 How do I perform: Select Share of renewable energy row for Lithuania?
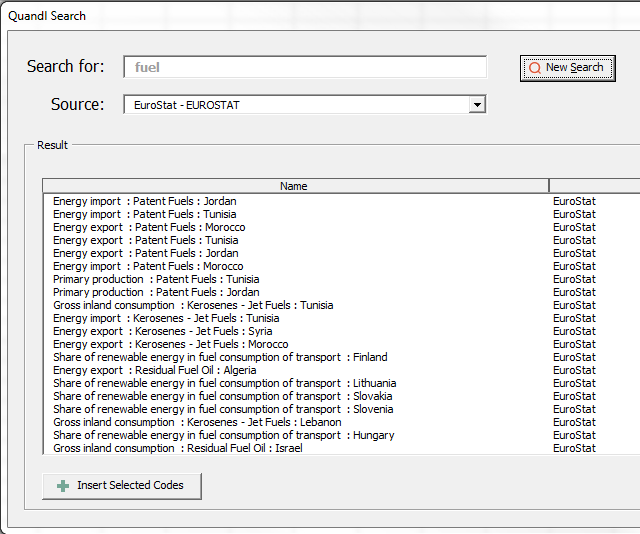click(x=224, y=384)
